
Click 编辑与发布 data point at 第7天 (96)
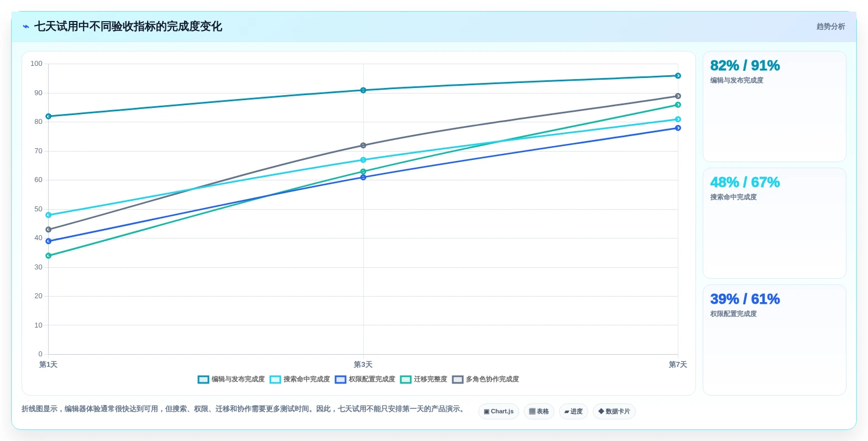(x=678, y=76)
